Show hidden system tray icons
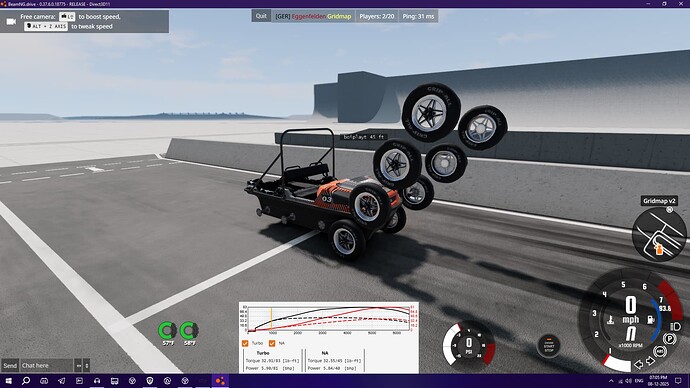 tap(611, 381)
